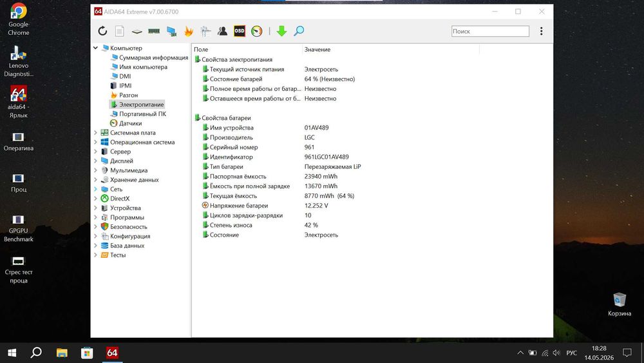Open the Датчики sensors item
Image resolution: width=644 pixels, height=363 pixels.
(130, 123)
